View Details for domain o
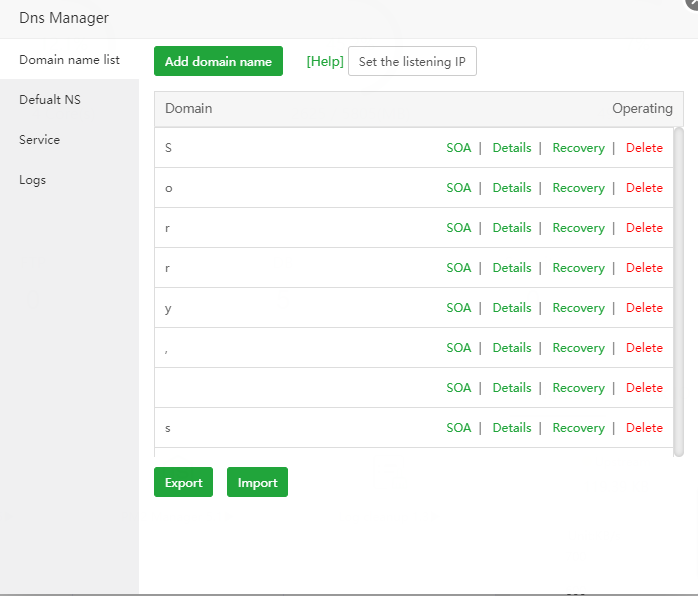 tap(512, 188)
